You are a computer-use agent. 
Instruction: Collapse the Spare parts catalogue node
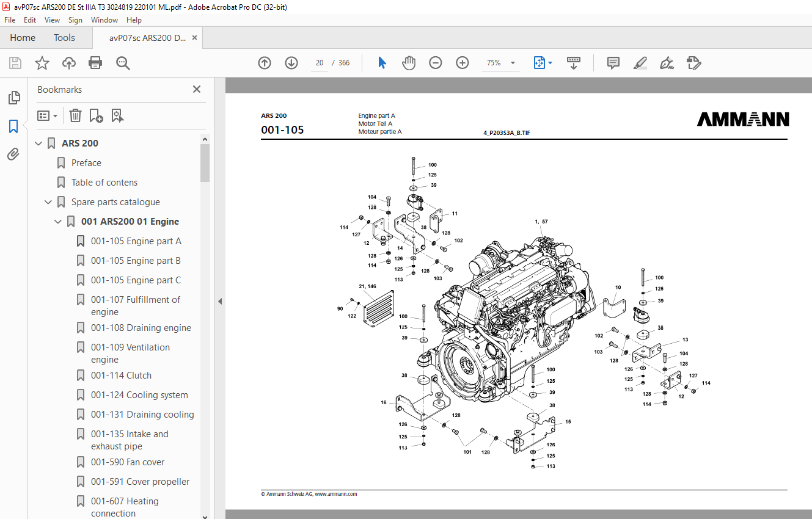[x=48, y=202]
